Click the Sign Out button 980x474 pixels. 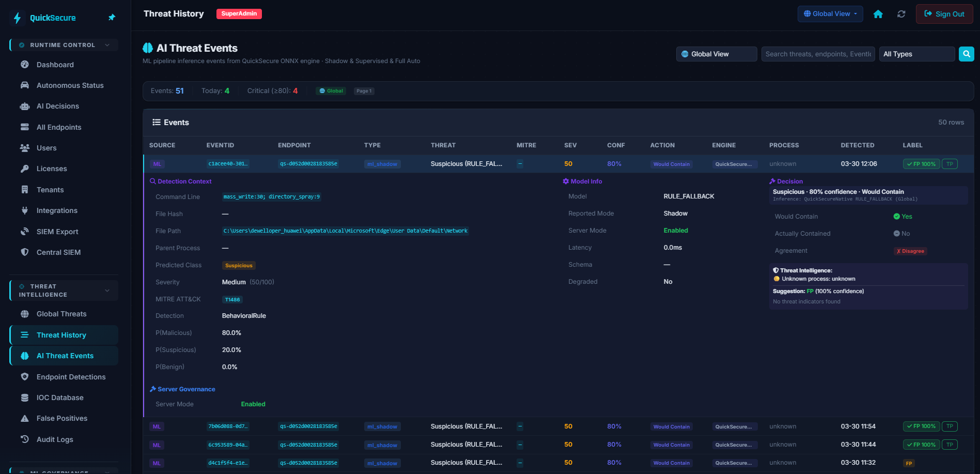(x=944, y=14)
